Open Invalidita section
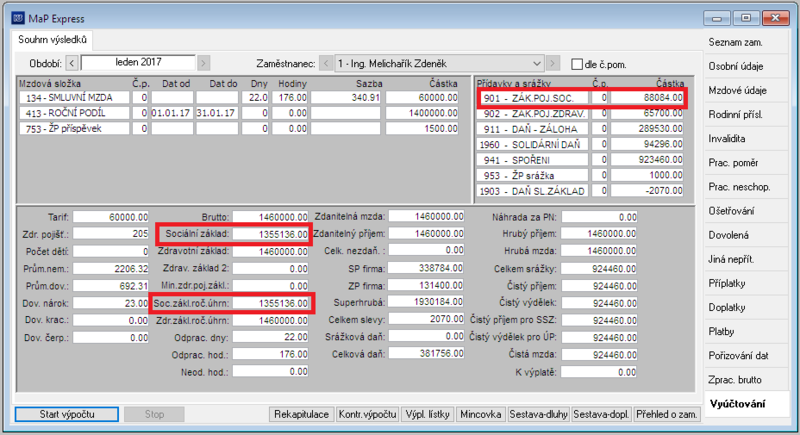The width and height of the screenshot is (800, 435). [746, 139]
